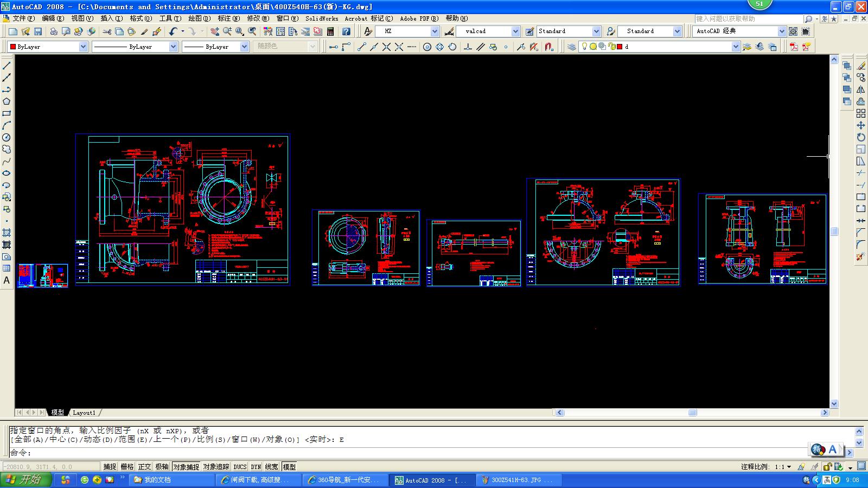Click the Plot (printer) icon
868x488 pixels.
point(53,31)
